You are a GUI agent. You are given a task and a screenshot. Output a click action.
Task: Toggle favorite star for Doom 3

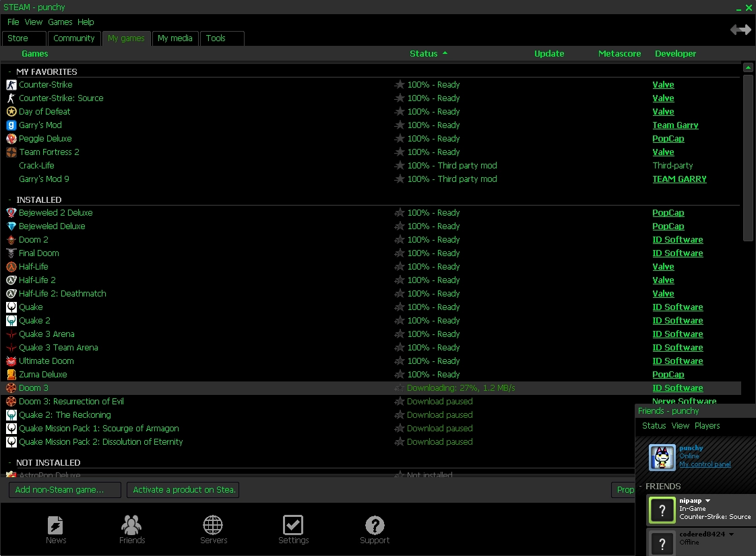point(399,388)
